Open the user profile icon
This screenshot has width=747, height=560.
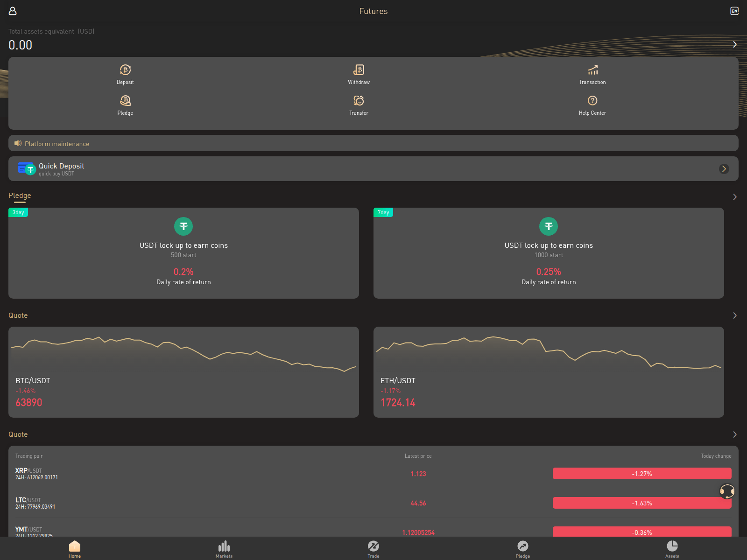click(x=13, y=11)
